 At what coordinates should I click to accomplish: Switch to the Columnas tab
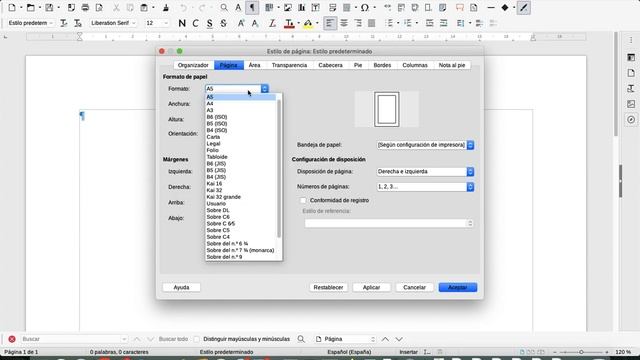click(x=415, y=65)
